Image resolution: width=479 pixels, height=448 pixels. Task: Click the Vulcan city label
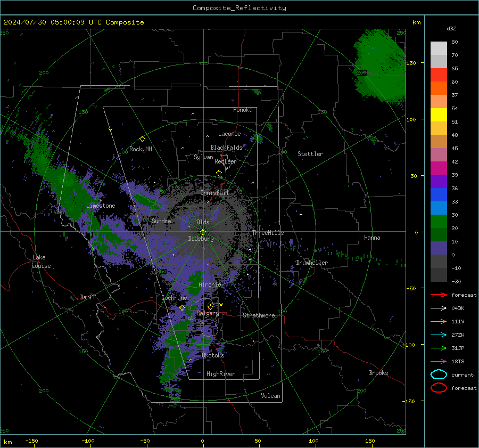pyautogui.click(x=271, y=396)
